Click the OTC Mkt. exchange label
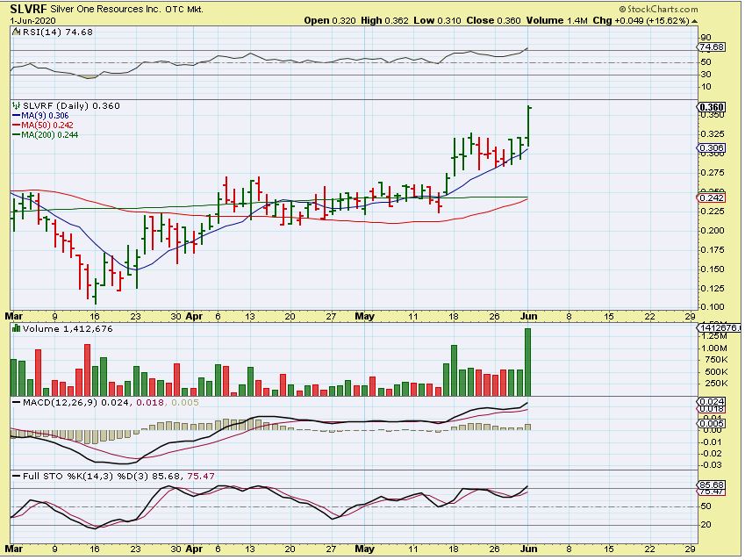 (x=184, y=9)
